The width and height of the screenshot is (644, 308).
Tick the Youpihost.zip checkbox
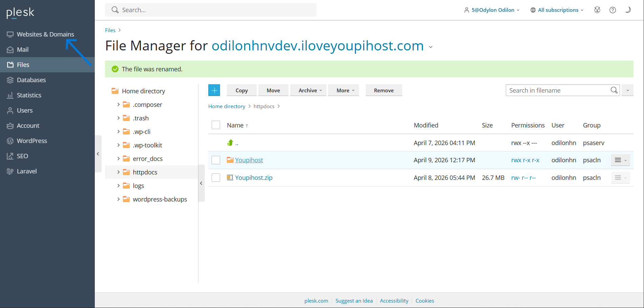(x=216, y=177)
